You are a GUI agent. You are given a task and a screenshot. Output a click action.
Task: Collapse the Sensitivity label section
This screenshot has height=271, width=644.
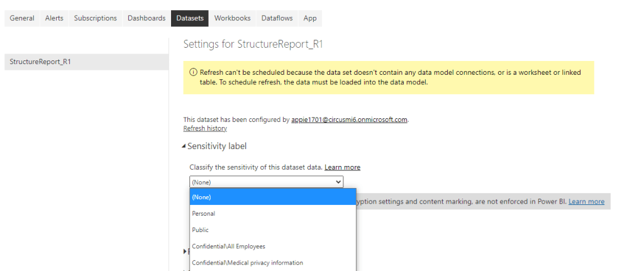184,147
